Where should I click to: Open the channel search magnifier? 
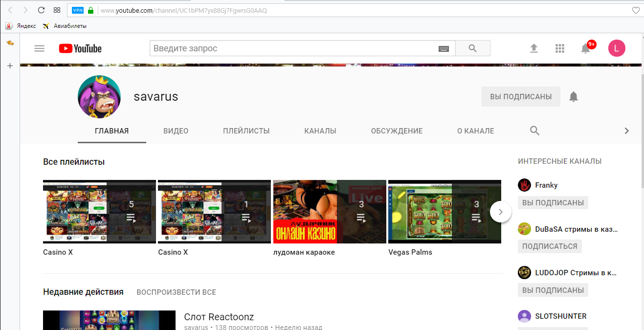pos(534,131)
